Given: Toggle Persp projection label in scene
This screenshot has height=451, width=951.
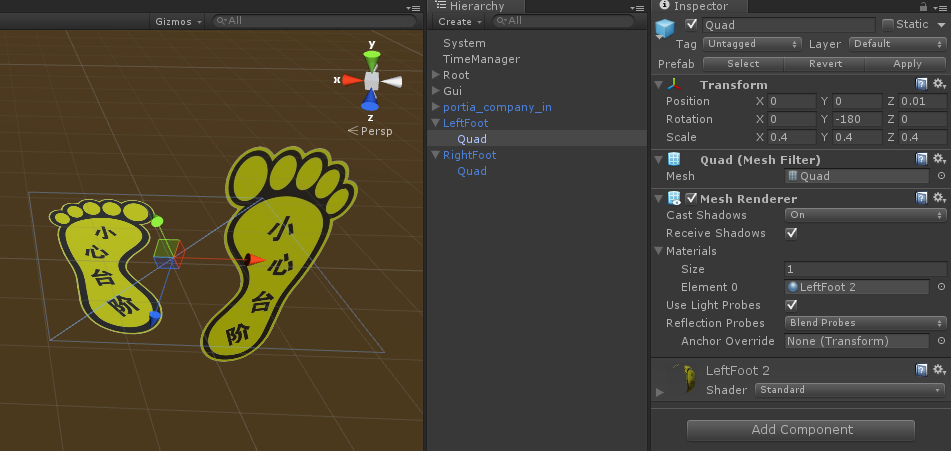Looking at the screenshot, I should coord(369,131).
